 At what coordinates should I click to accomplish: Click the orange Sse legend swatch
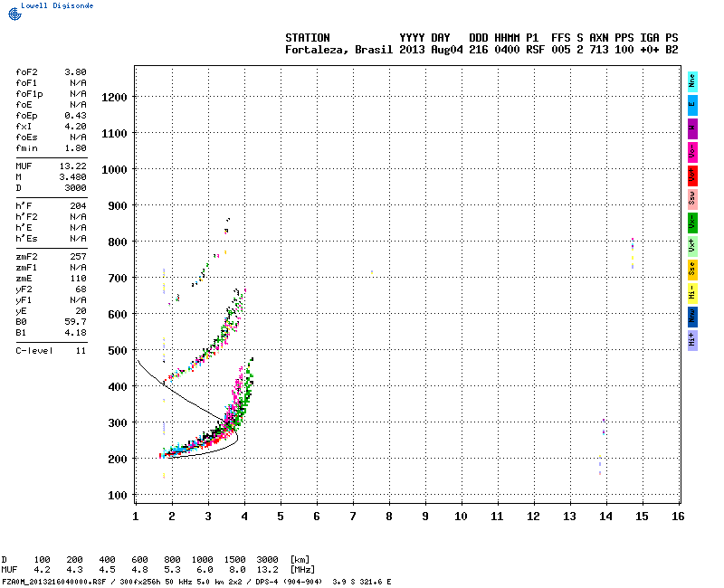[x=692, y=270]
